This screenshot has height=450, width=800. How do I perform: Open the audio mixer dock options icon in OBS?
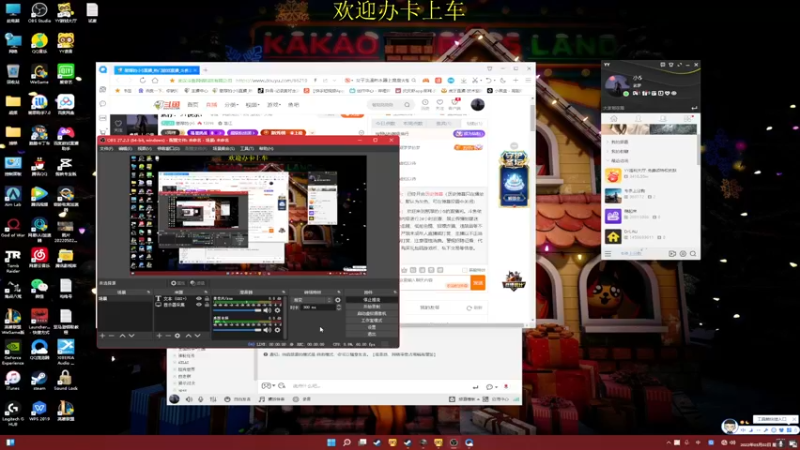click(284, 292)
